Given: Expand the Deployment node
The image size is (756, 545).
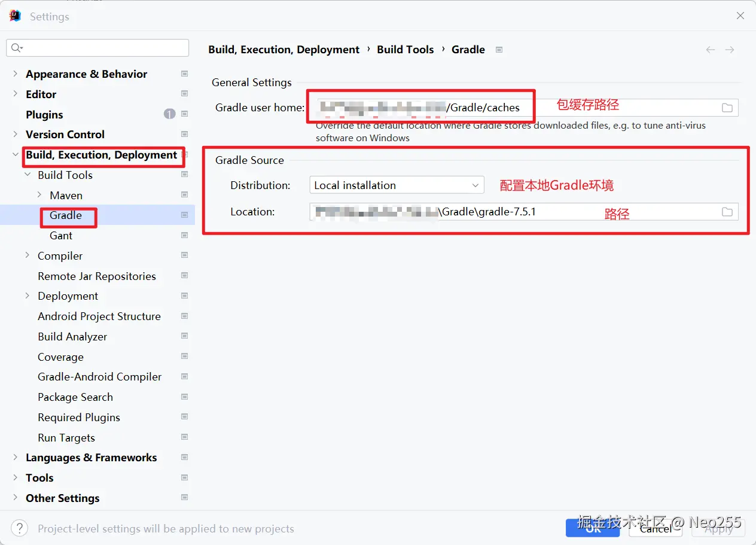Looking at the screenshot, I should [28, 296].
